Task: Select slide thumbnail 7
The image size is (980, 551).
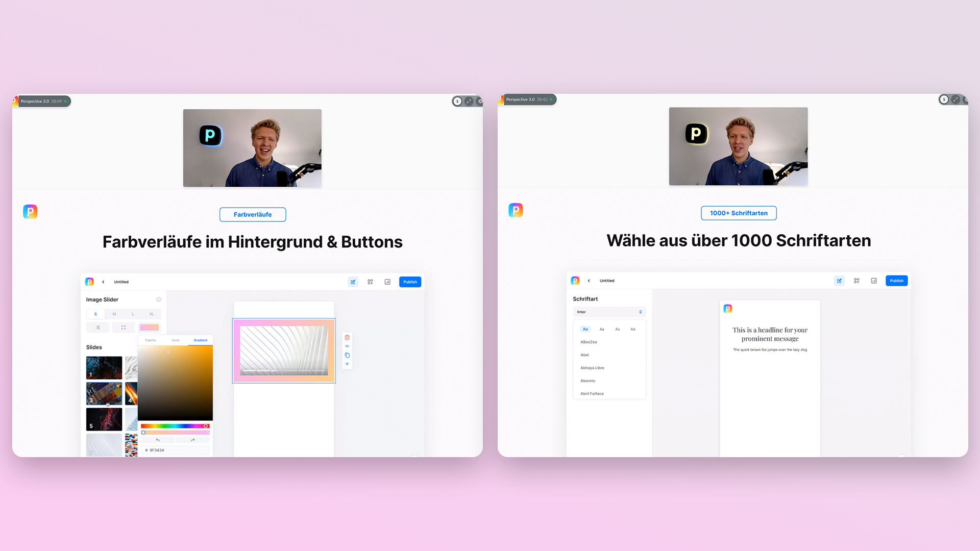Action: [104, 445]
